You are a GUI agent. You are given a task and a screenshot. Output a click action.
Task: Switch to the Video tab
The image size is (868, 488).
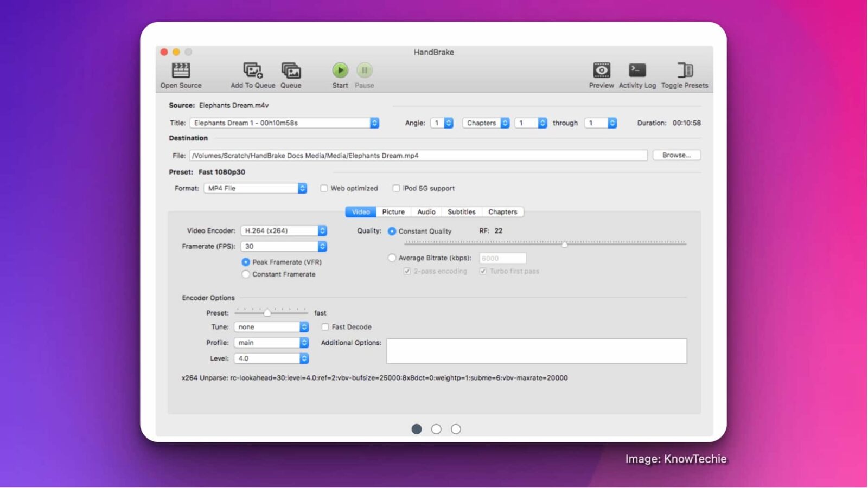click(361, 212)
